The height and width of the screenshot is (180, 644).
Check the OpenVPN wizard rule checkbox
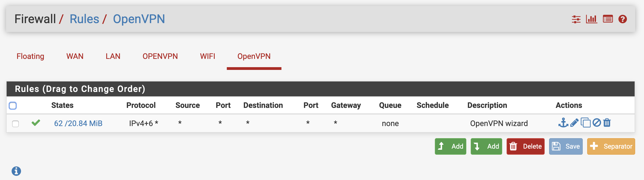pyautogui.click(x=15, y=124)
